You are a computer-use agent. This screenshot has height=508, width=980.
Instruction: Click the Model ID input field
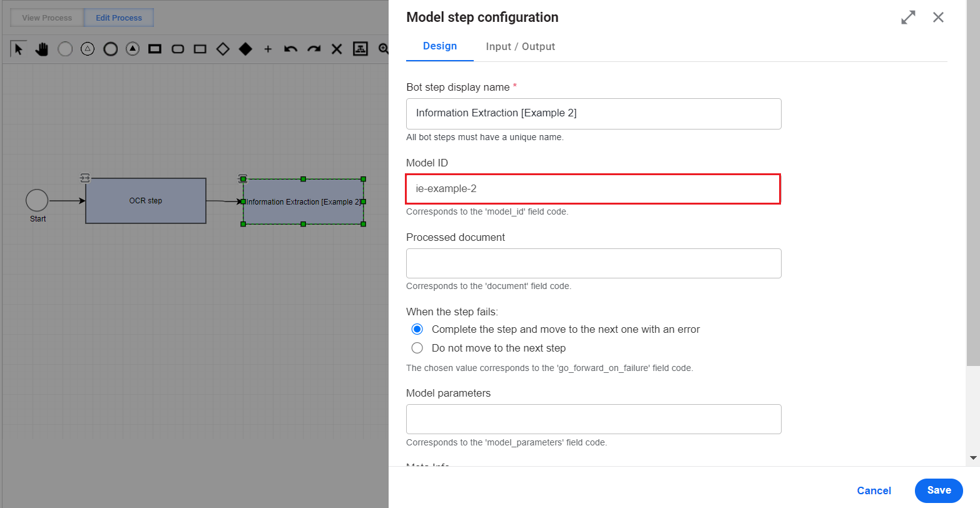pyautogui.click(x=593, y=189)
